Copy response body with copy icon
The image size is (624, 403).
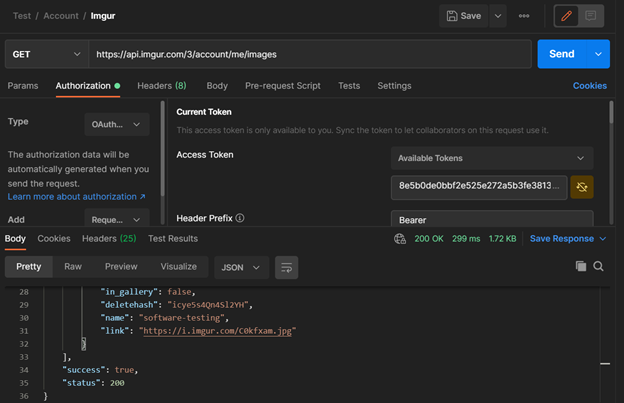[x=581, y=266]
